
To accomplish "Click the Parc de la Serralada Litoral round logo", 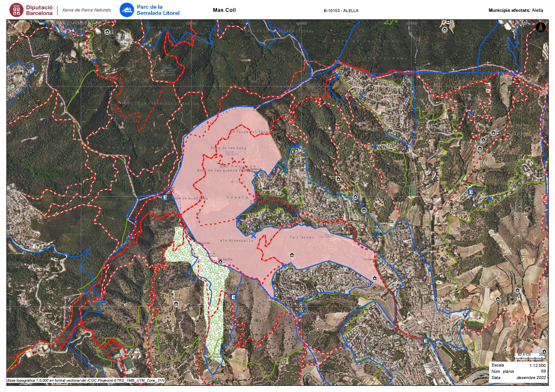I will (x=127, y=10).
